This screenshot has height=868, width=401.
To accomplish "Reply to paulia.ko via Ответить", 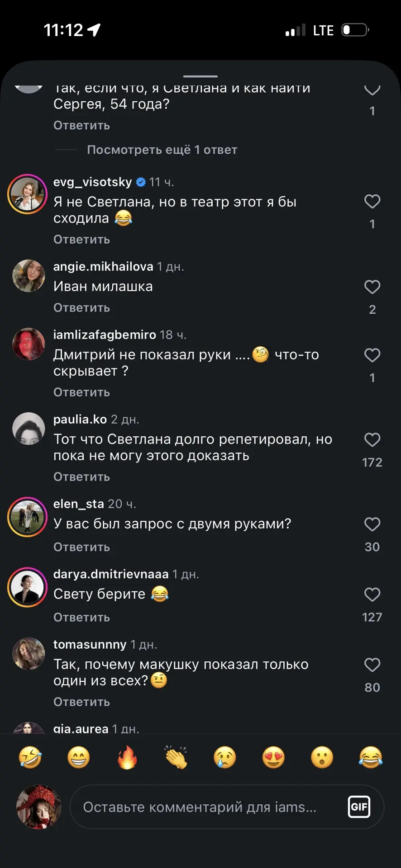I will [82, 477].
